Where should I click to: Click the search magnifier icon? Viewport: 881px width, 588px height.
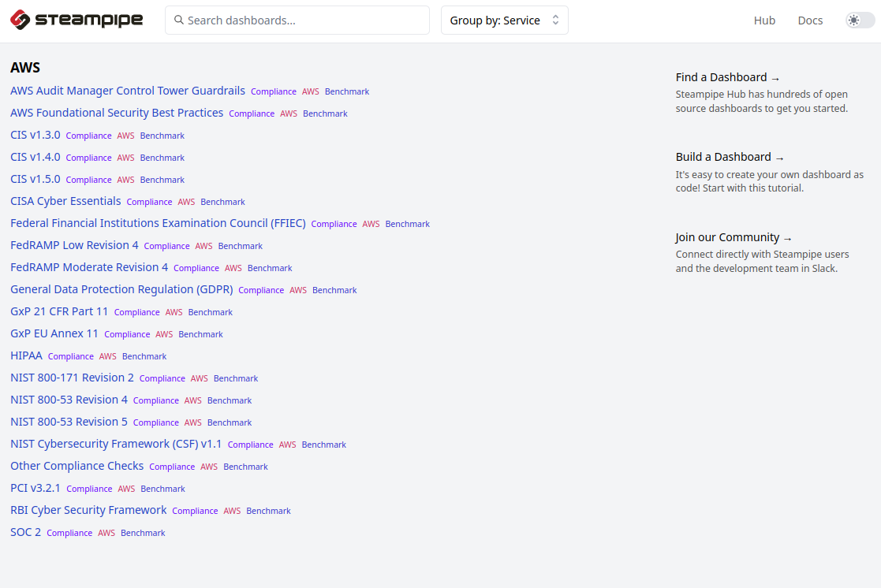[x=178, y=20]
